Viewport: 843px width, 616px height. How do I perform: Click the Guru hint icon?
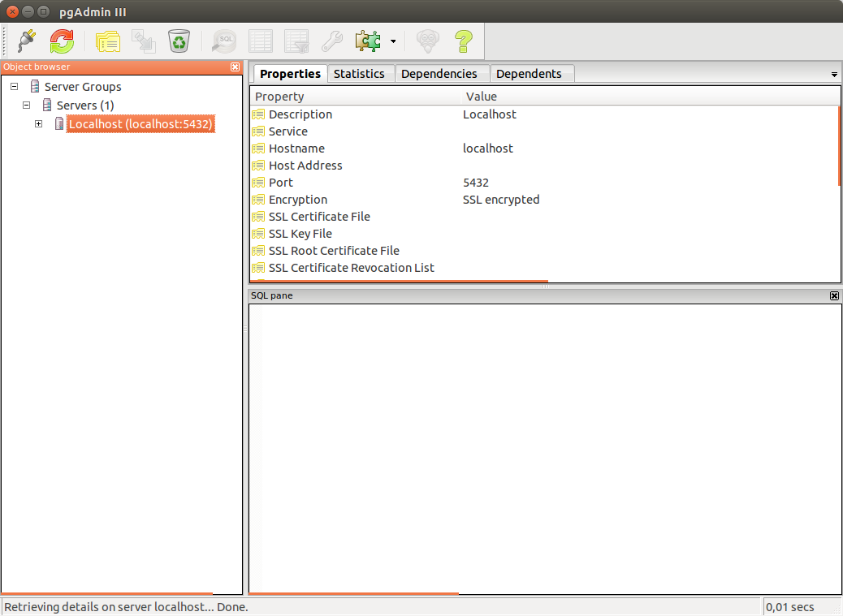point(428,41)
